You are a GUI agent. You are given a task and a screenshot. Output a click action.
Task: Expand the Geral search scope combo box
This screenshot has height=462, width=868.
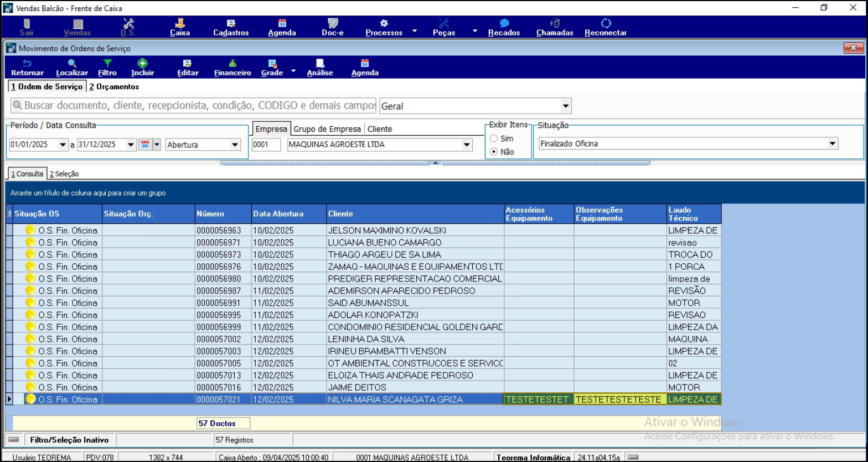(565, 106)
